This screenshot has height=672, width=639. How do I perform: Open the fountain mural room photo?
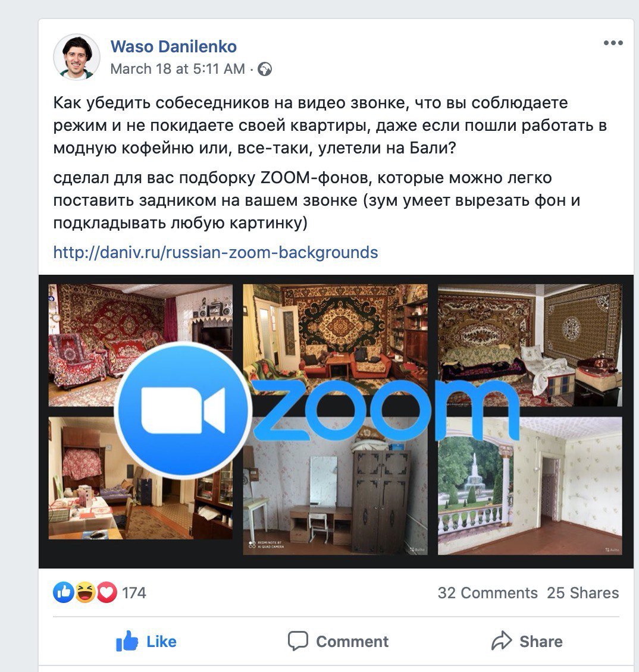(530, 486)
